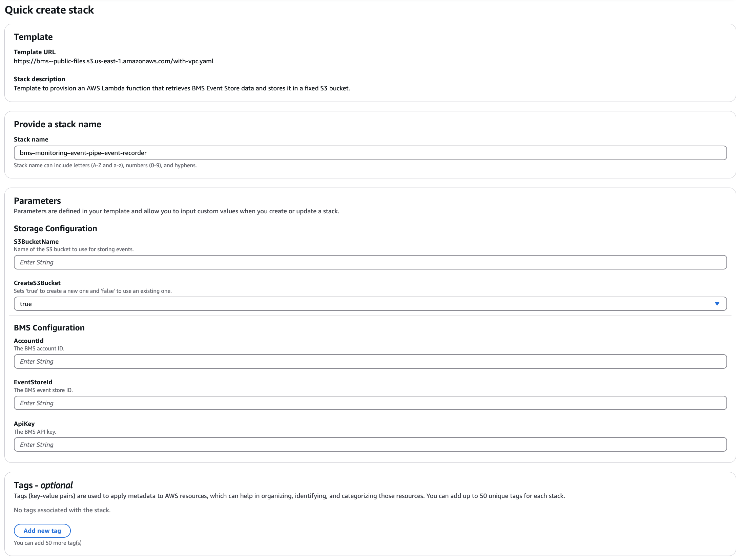Click the Stack name label
The image size is (742, 560).
[x=31, y=139]
